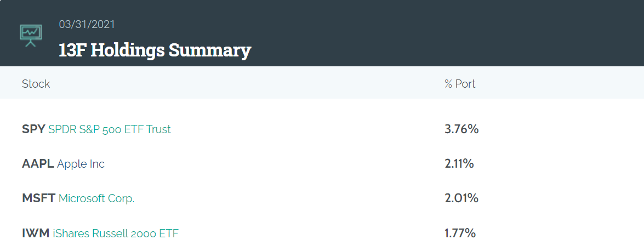Click the MSFT ticker symbol
This screenshot has width=644, height=251.
pyautogui.click(x=38, y=198)
